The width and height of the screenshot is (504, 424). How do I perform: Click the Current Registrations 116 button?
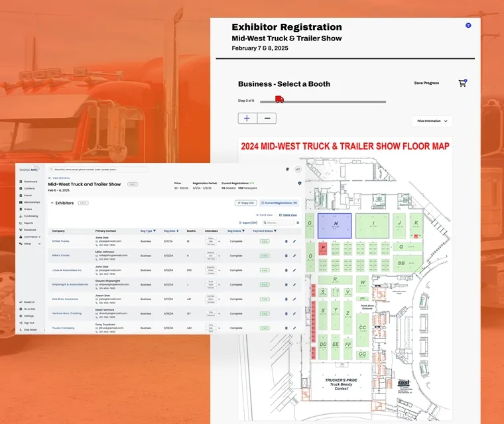tap(279, 203)
